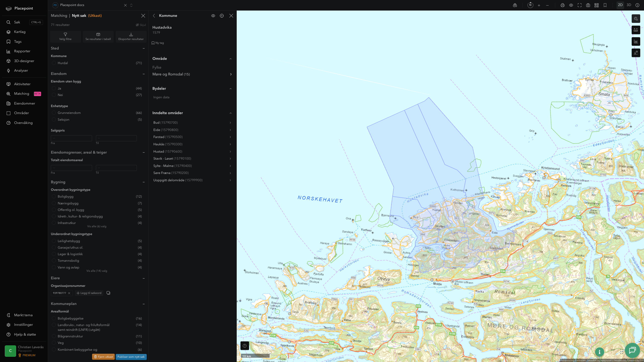
Task: Zoom to Kommune with target icon
Action: 222,16
